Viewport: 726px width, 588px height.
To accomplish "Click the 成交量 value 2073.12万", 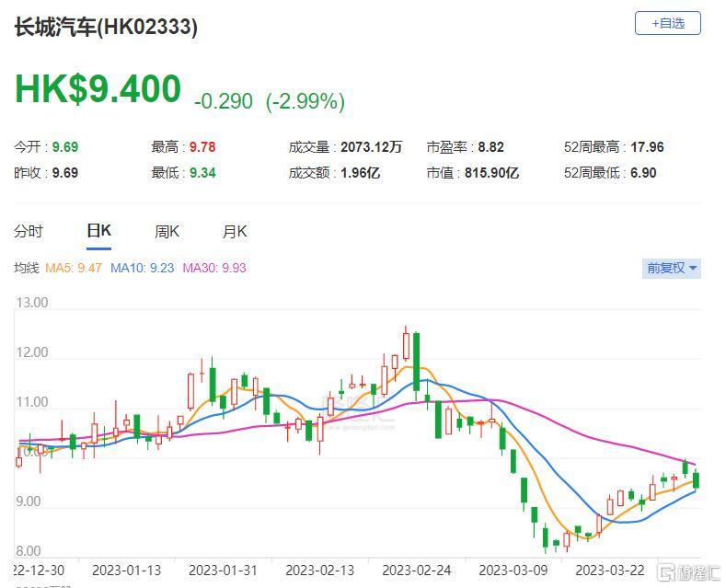I will 371,147.
